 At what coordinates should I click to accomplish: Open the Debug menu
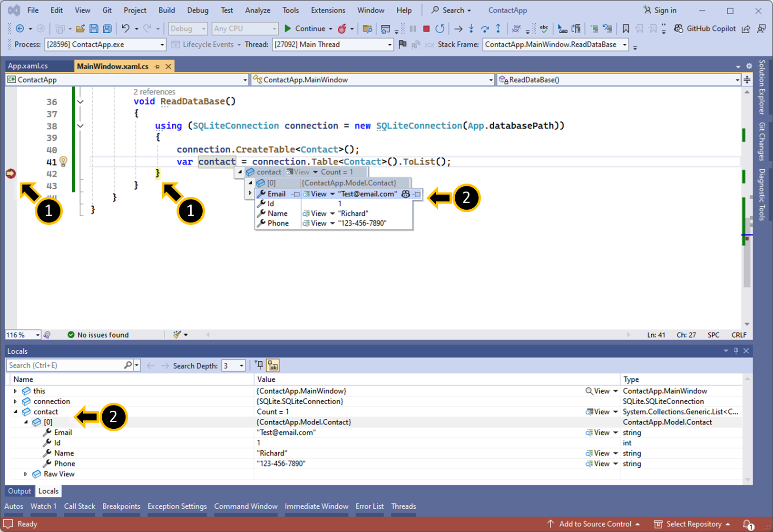[x=197, y=10]
